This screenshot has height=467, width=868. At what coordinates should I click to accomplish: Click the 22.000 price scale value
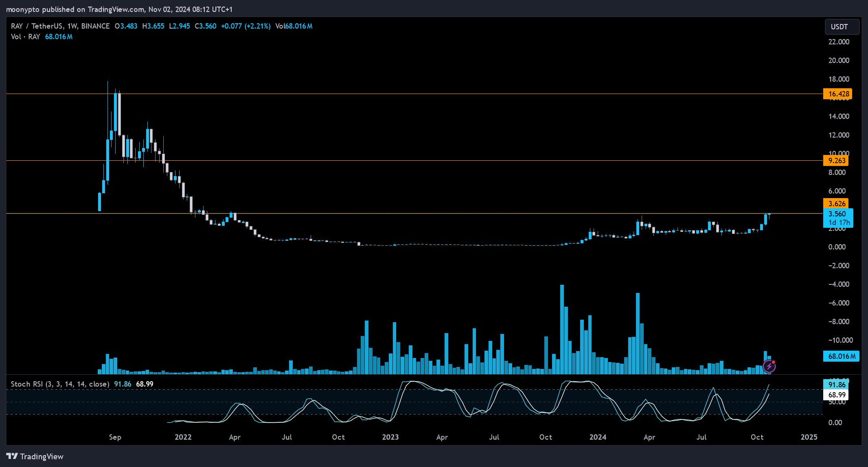(839, 42)
